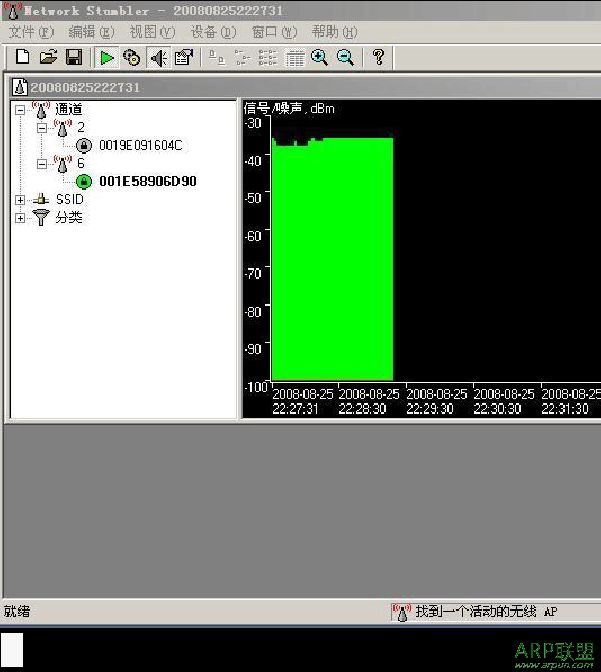Viewport: 601px width, 672px height.
Task: Save the capture with the floppy disk icon
Action: point(74,57)
